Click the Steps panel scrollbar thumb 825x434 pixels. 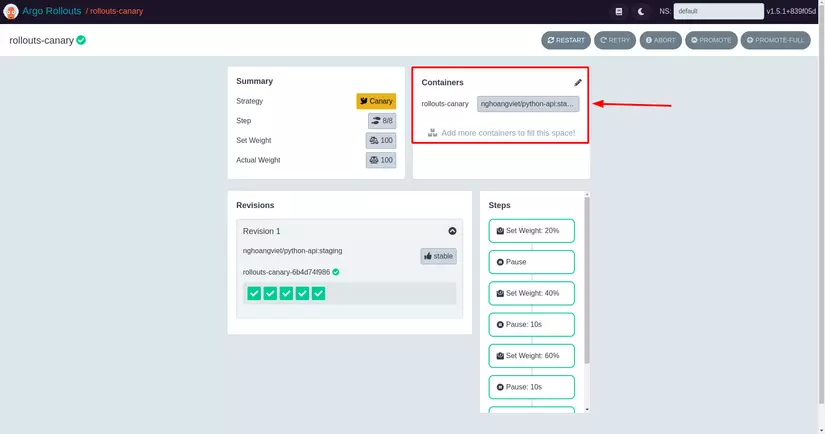(587, 280)
